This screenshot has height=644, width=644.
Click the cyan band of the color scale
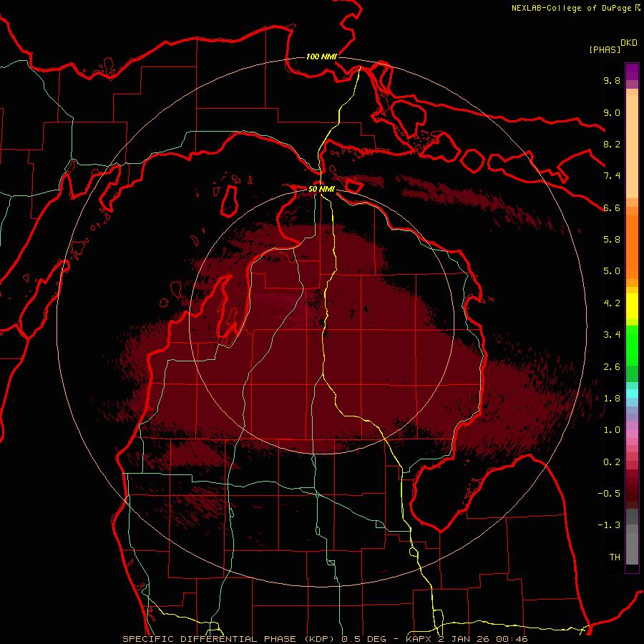(x=632, y=394)
